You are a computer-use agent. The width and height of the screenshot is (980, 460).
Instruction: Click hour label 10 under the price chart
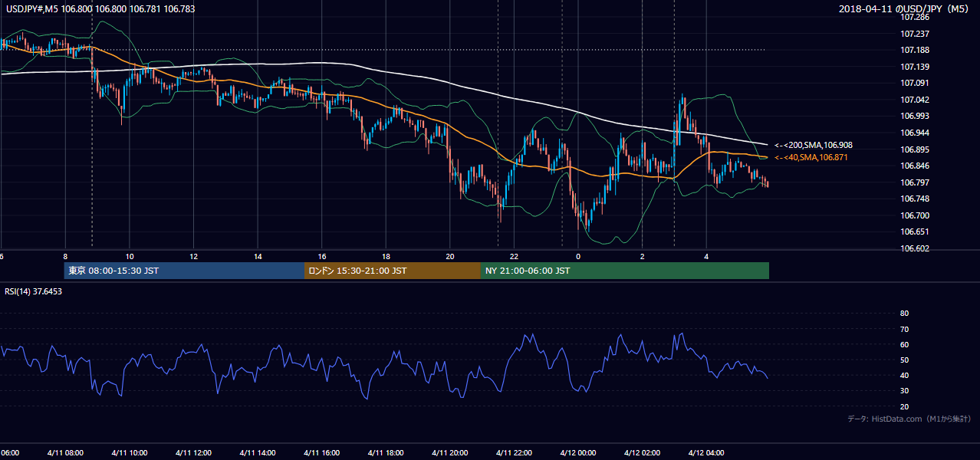(x=130, y=256)
